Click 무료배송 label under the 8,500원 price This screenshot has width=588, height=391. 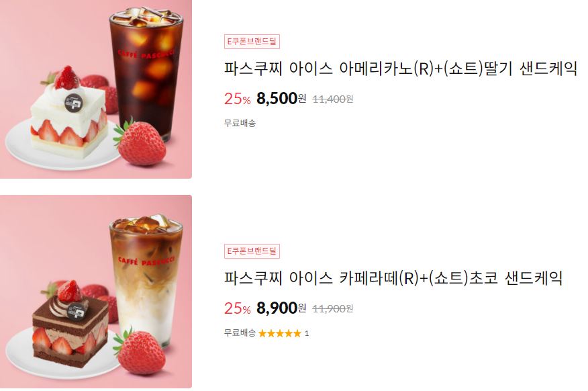point(240,123)
